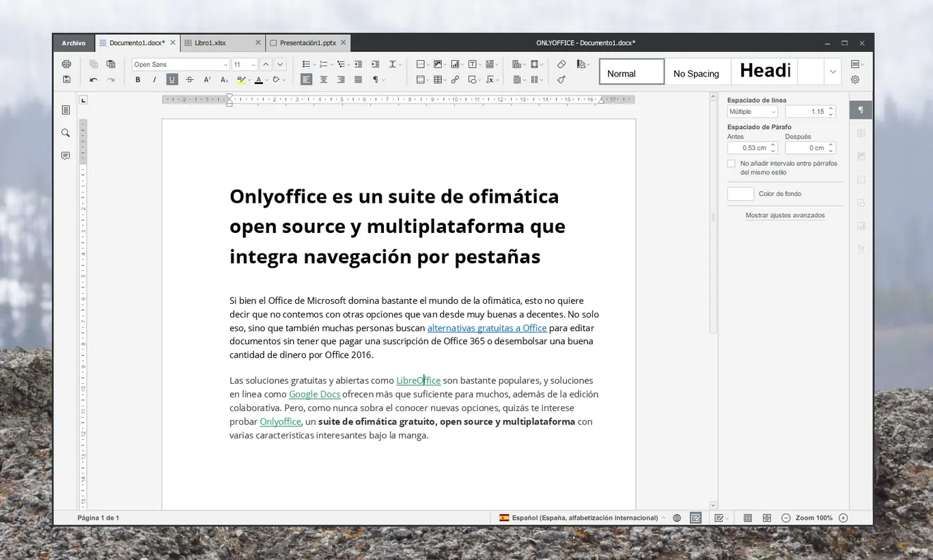
Task: Toggle bold formatting
Action: [x=137, y=80]
